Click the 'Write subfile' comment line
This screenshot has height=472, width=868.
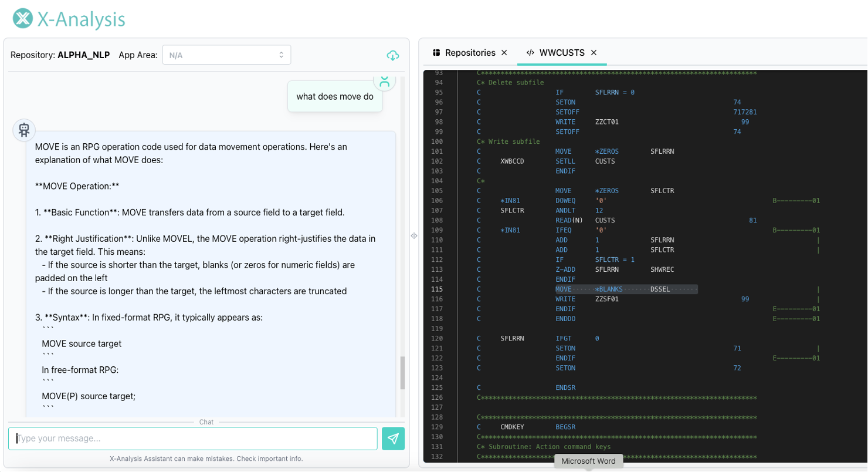[x=508, y=141]
